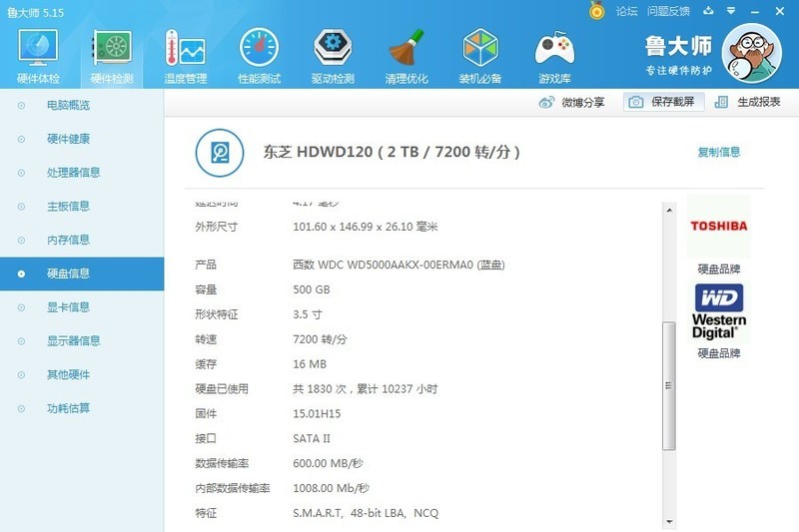The height and width of the screenshot is (532, 799).
Task: Click 复制信息 copy info link
Action: (718, 152)
